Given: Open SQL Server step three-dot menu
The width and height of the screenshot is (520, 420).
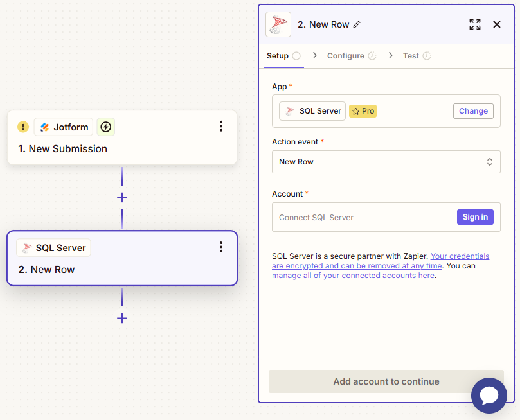Looking at the screenshot, I should 221,247.
